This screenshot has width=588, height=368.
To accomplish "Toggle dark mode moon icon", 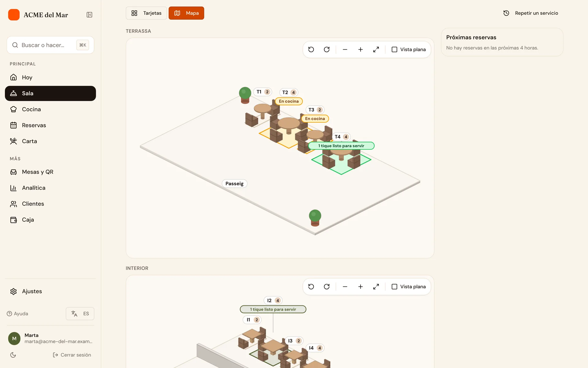I will pos(13,355).
